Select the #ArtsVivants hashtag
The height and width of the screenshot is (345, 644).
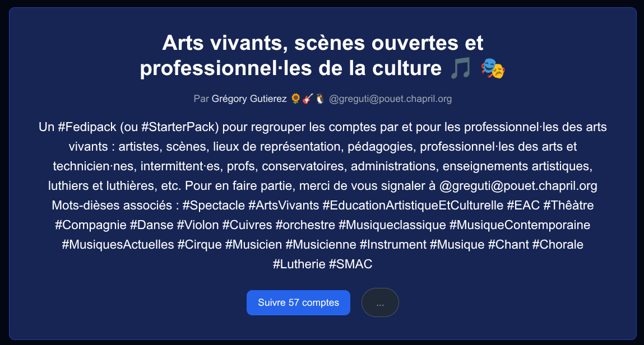[x=284, y=205]
